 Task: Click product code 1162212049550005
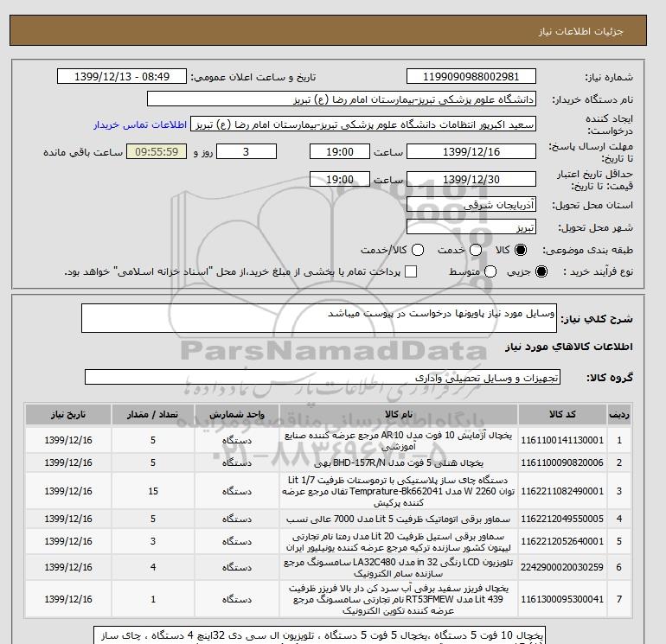562,519
